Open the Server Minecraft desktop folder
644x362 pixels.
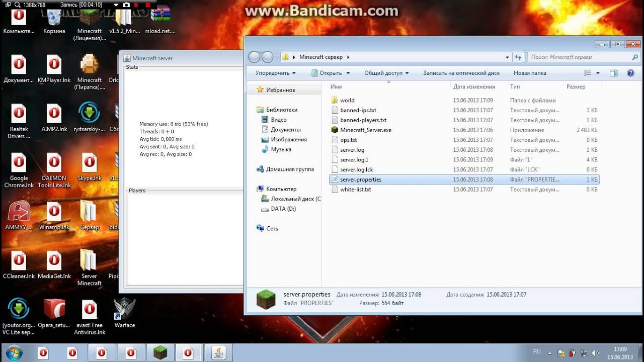(x=89, y=268)
